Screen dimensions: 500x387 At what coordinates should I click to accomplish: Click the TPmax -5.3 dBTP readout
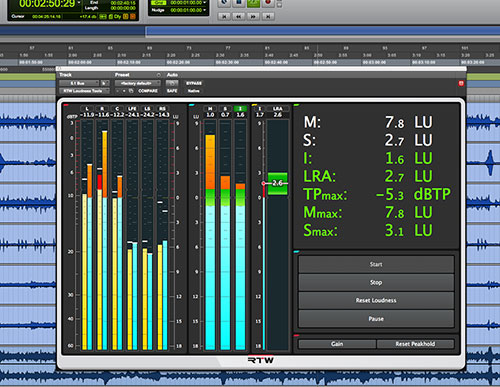[x=377, y=194]
